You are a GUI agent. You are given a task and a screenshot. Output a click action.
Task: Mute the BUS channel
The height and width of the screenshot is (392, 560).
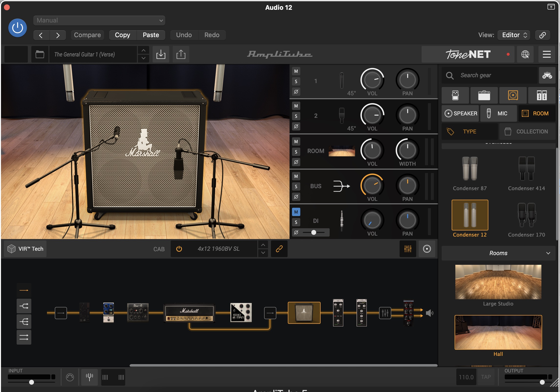coord(296,176)
